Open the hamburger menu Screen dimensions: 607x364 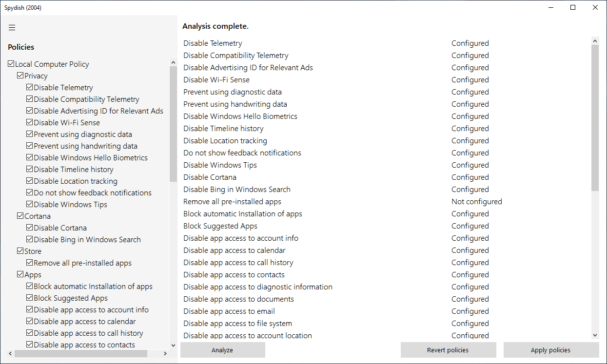click(x=12, y=27)
